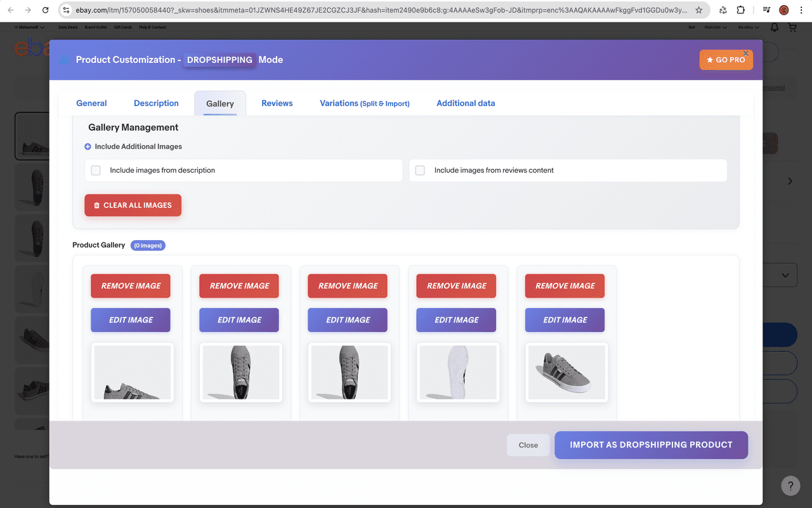Open the browser side panel icon
This screenshot has height=508, width=812.
(766, 11)
